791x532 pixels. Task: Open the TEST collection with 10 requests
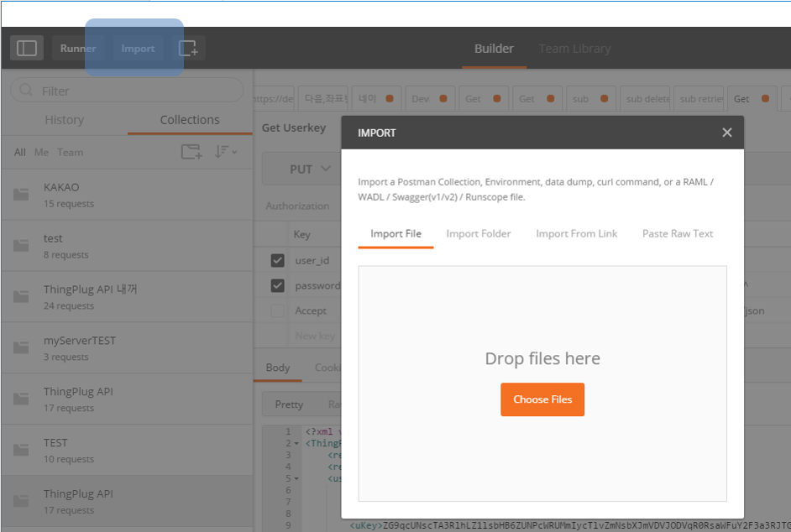click(127, 451)
